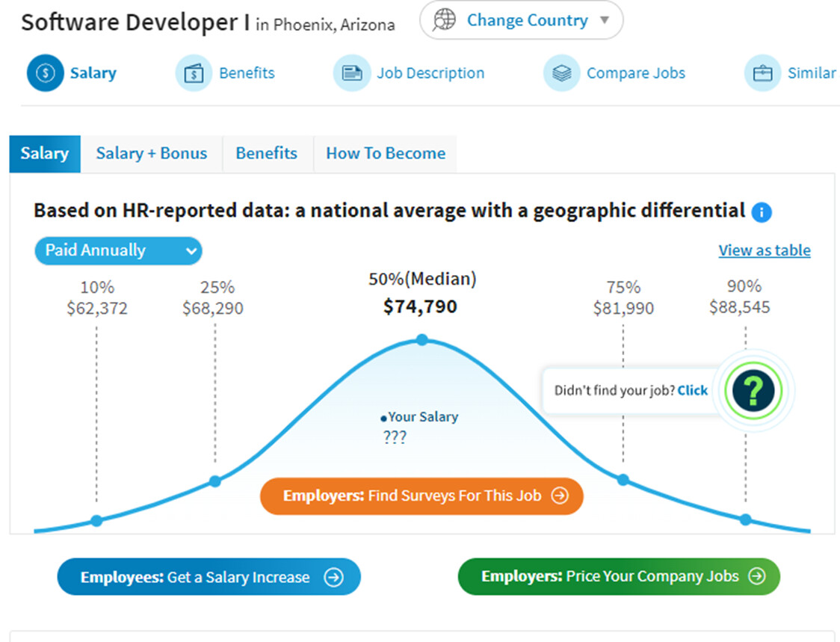Click the globe icon in Change Country
The width and height of the screenshot is (840, 642).
pyautogui.click(x=444, y=20)
